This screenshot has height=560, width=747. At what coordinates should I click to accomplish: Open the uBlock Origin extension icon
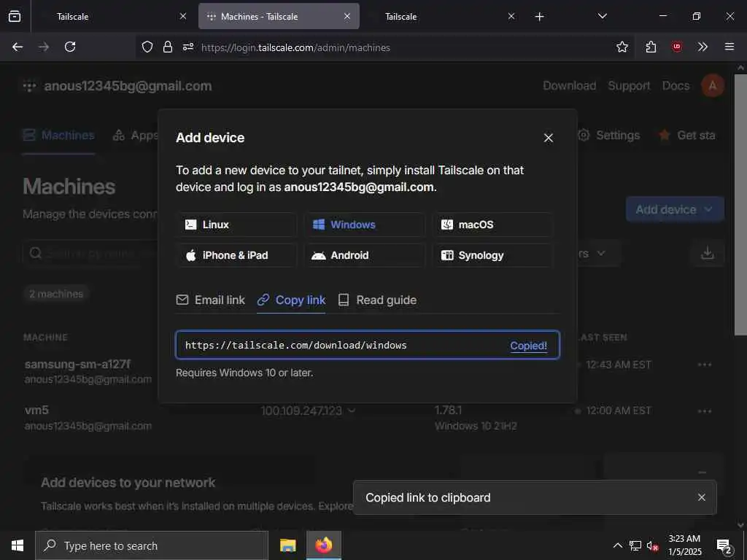pos(677,47)
